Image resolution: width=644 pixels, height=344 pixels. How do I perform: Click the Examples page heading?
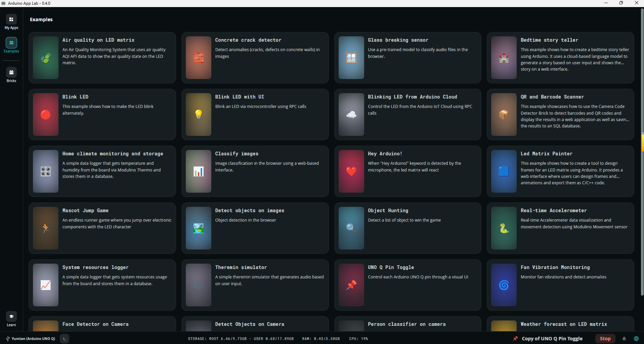(x=41, y=20)
